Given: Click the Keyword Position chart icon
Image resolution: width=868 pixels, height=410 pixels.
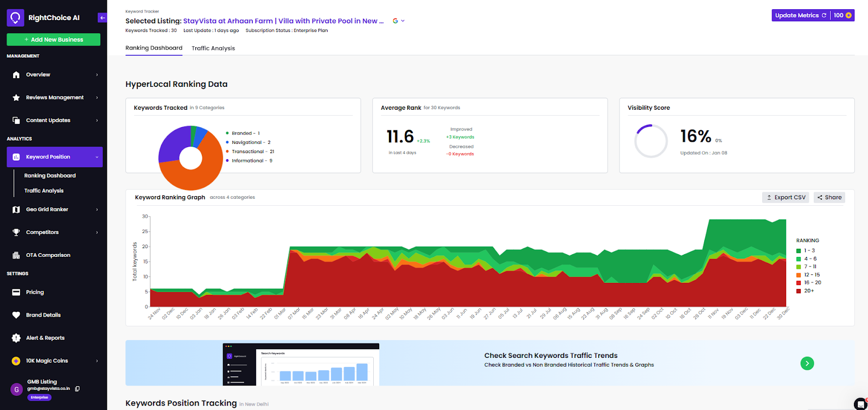Looking at the screenshot, I should click(16, 157).
